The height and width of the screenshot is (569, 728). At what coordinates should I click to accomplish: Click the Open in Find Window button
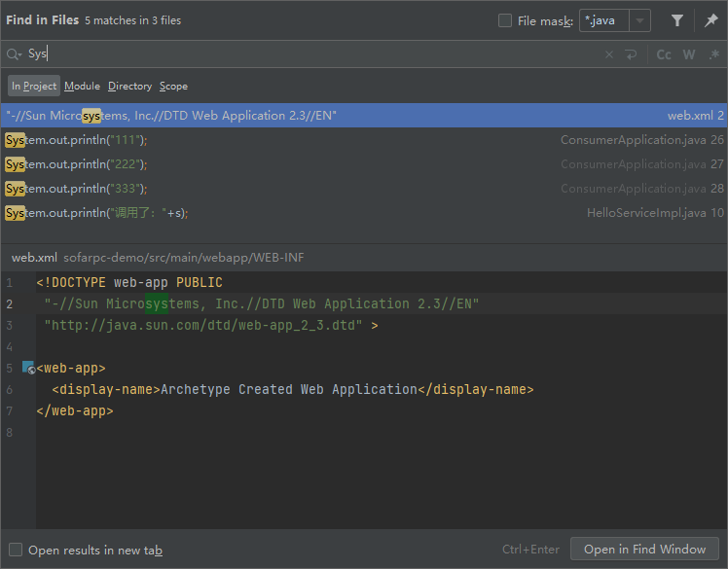(x=644, y=549)
